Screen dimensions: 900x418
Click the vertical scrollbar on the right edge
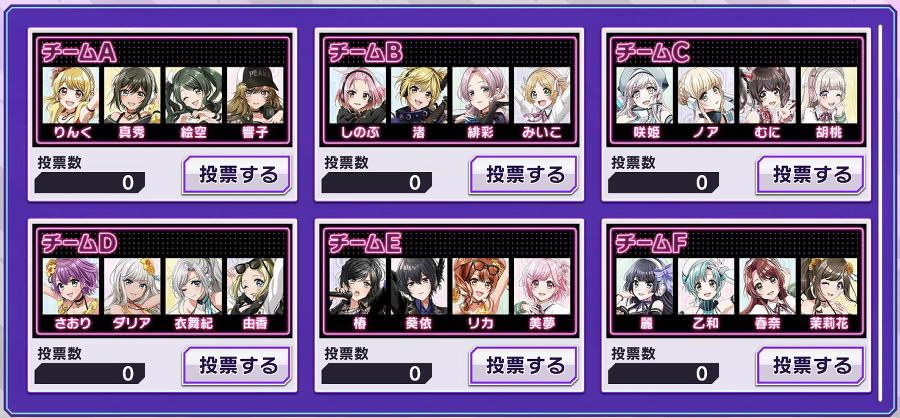click(x=882, y=214)
